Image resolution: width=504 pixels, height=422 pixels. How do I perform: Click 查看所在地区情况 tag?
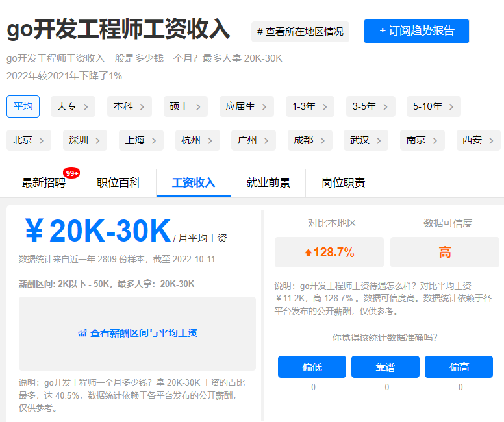[x=300, y=32]
